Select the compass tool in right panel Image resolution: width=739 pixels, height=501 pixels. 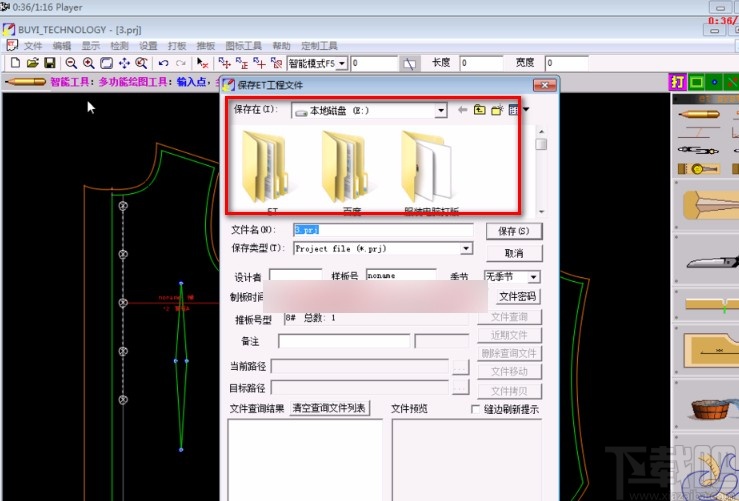[698, 150]
